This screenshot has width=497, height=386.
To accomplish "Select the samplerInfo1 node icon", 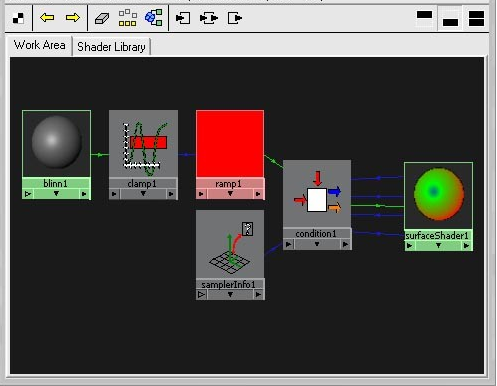I will 230,244.
